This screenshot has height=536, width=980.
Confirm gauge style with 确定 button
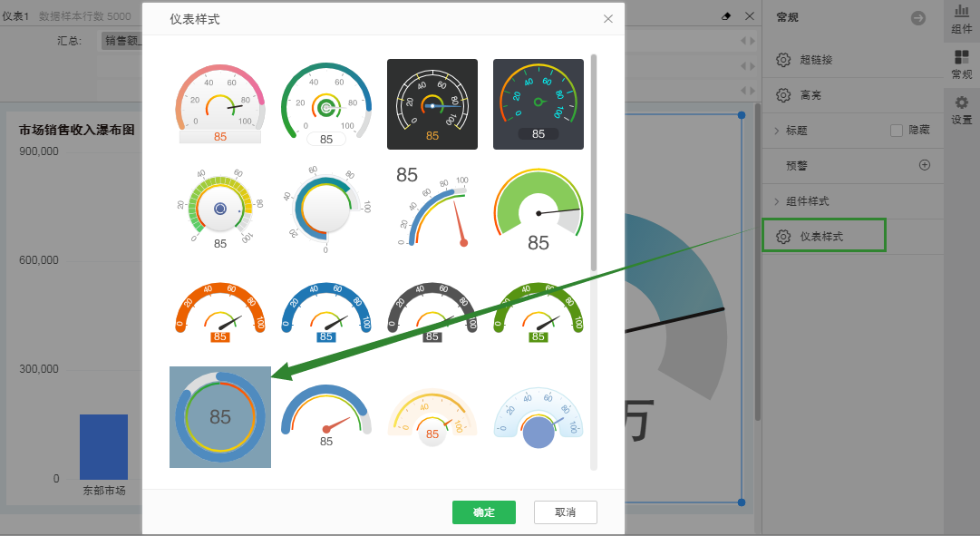coord(483,512)
